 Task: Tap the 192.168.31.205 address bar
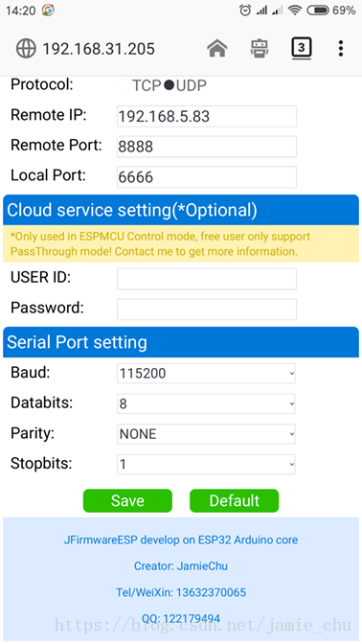tap(99, 49)
